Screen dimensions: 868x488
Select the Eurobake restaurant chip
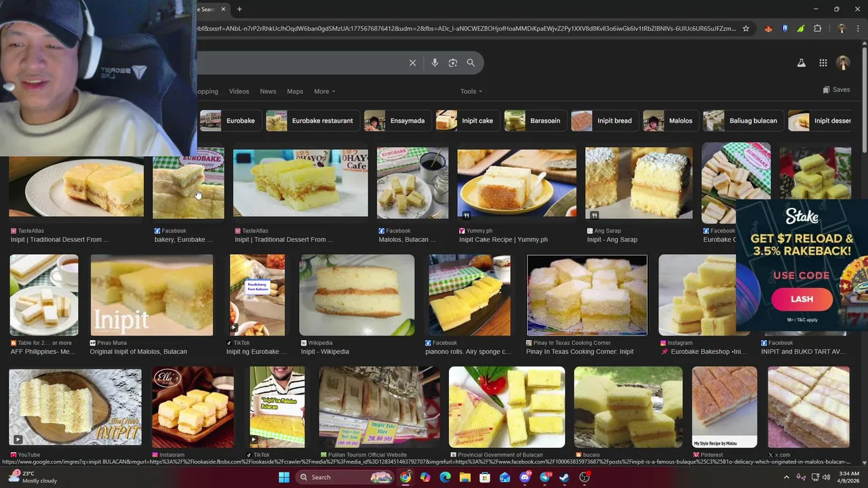(312, 121)
